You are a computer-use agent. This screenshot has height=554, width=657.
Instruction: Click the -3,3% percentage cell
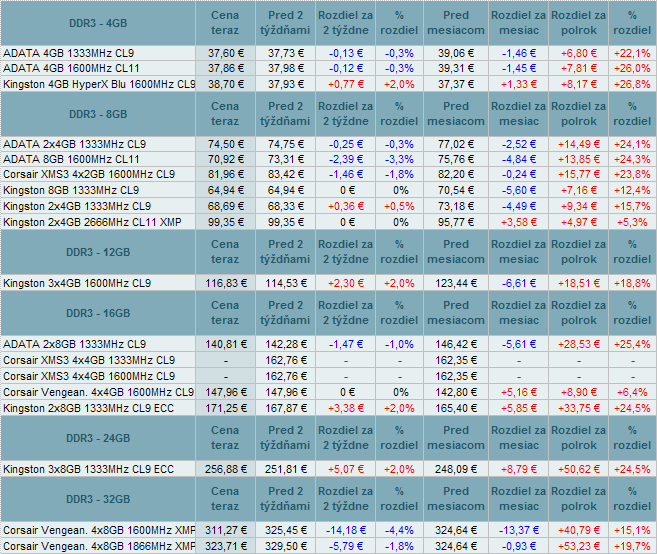click(399, 159)
